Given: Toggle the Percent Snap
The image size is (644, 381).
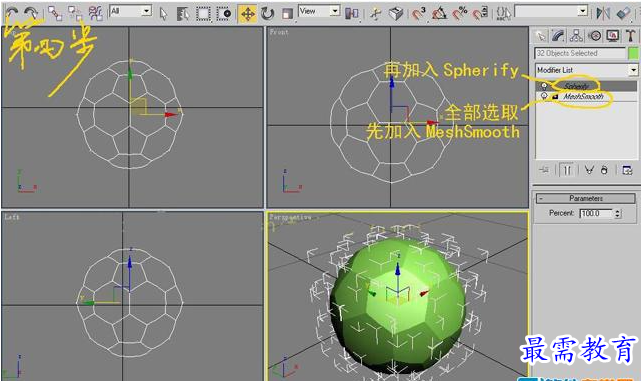Looking at the screenshot, I should click(460, 14).
